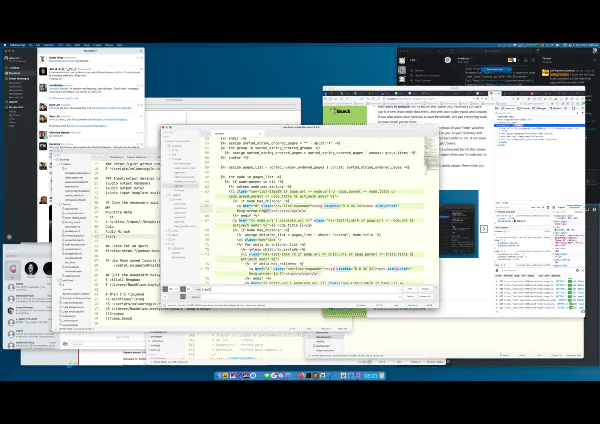Click the Find text field in front editor
This screenshot has width=600, height=424.
click(302, 289)
